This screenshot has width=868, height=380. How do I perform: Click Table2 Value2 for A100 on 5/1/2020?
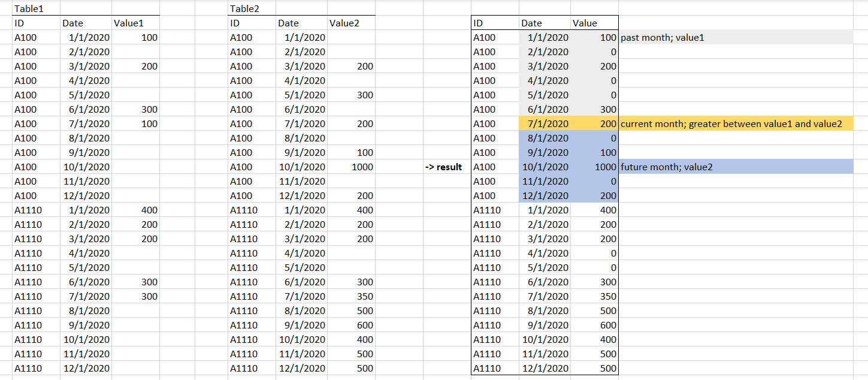[x=351, y=95]
